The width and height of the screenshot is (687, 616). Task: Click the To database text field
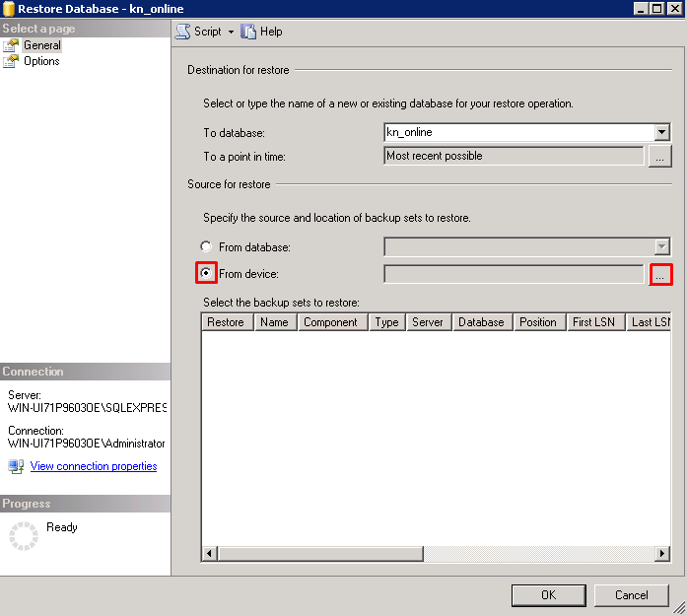point(519,132)
